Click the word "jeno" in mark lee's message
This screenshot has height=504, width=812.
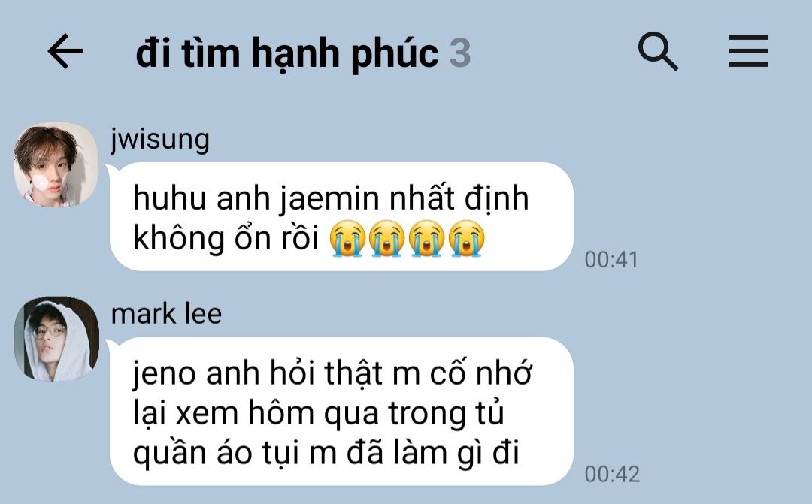[x=164, y=374]
